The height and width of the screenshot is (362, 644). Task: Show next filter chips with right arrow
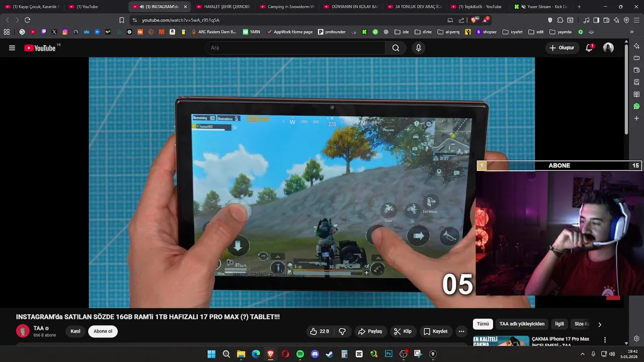click(x=599, y=324)
